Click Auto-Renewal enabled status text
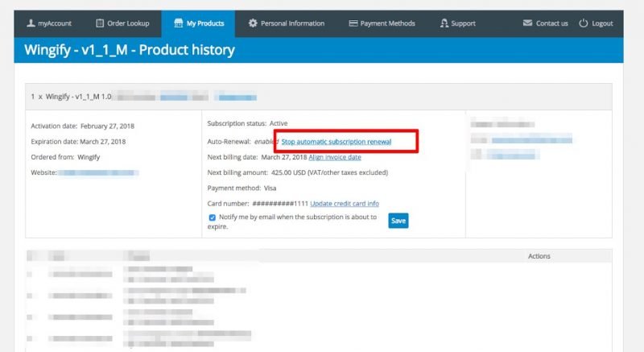 point(243,142)
